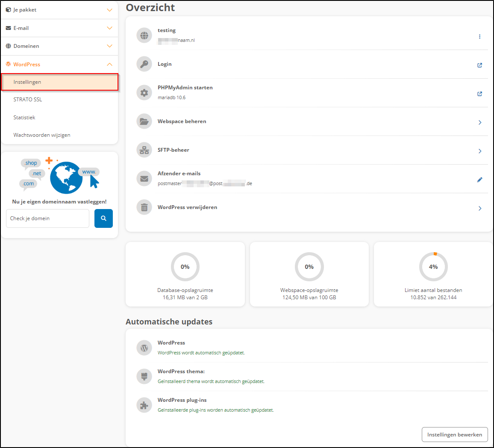The width and height of the screenshot is (494, 448).
Task: Open the three-dot menu for testing
Action: coord(479,36)
